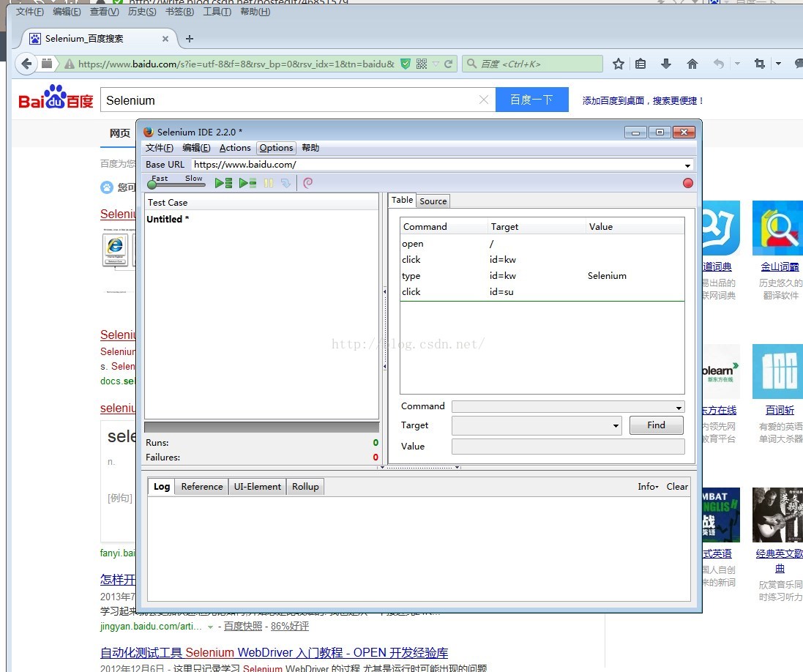Open Selenium IDE 帮助 menu
This screenshot has height=672, width=803.
point(310,148)
